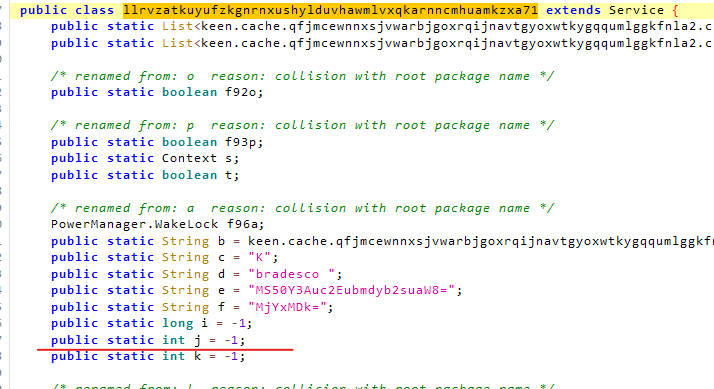Click the 'extends' keyword
This screenshot has width=714, height=389.
point(573,10)
